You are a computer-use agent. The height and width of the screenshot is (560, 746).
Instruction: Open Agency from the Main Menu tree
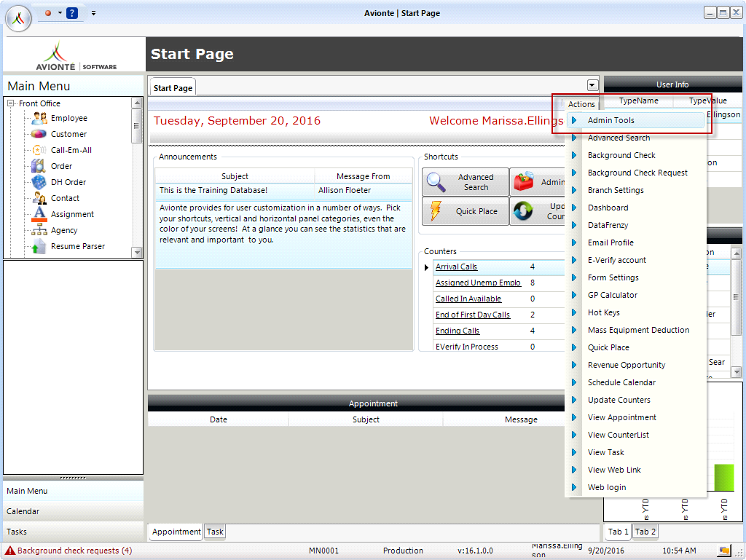pyautogui.click(x=64, y=230)
